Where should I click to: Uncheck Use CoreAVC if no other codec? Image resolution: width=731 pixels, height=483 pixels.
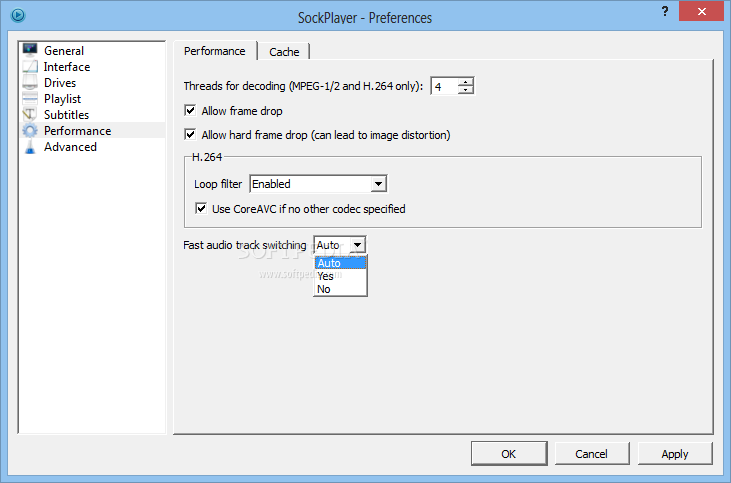[201, 208]
